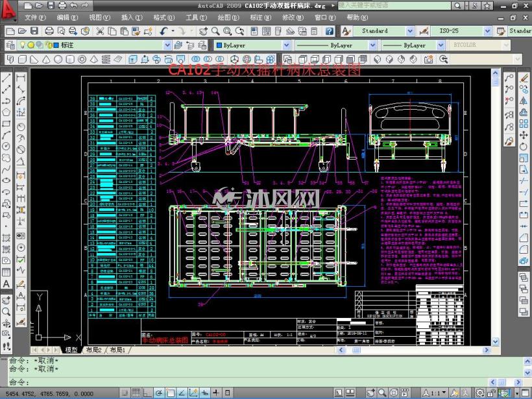532x399 pixels.
Task: Select the Polygon draw tool
Action: pos(6,112)
